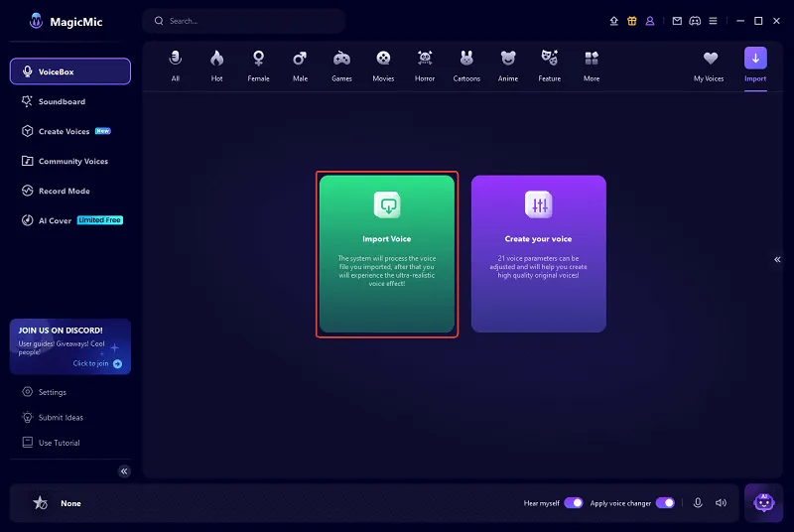The height and width of the screenshot is (532, 794).
Task: Click the microphone icon in bottom bar
Action: [x=698, y=502]
